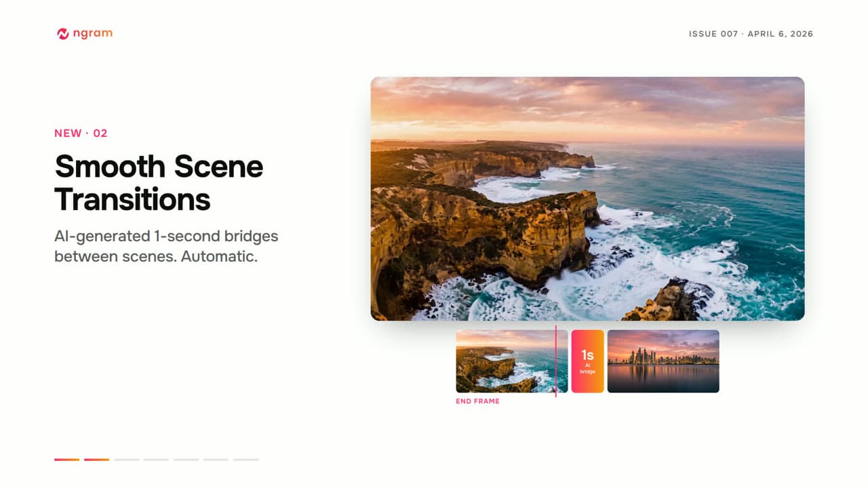Select the 'ISSUE 007 · APRIL 6, 2026' text
This screenshot has width=868, height=488.
coord(751,34)
